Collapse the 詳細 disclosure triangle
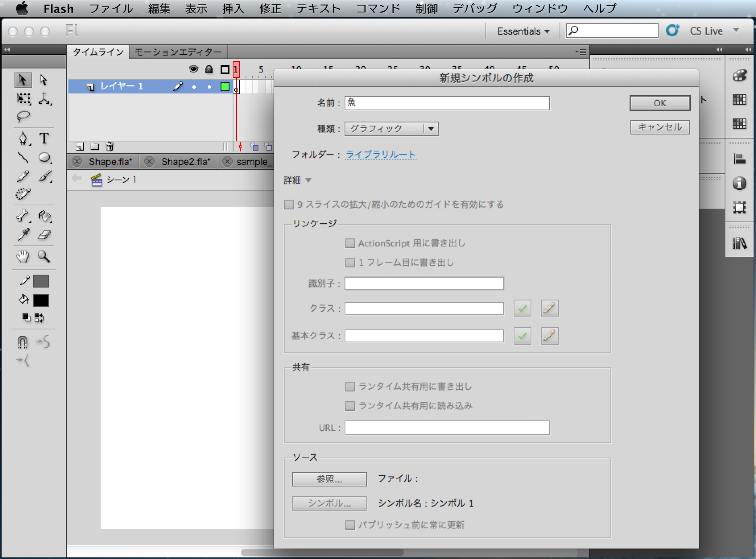The height and width of the screenshot is (559, 756). [308, 180]
